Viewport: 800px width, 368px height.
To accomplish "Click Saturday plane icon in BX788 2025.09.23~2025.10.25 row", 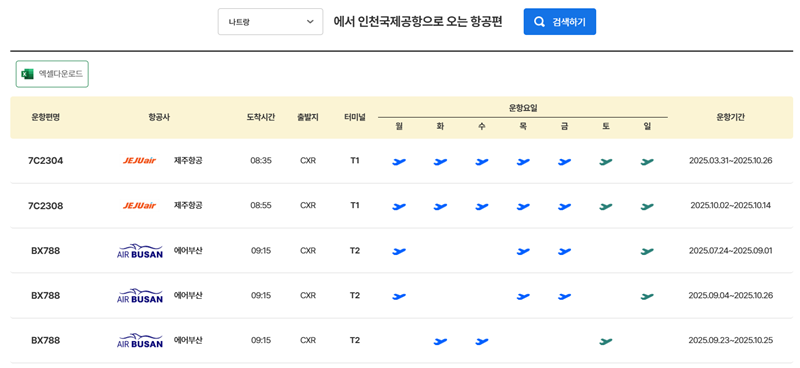I will tap(606, 340).
